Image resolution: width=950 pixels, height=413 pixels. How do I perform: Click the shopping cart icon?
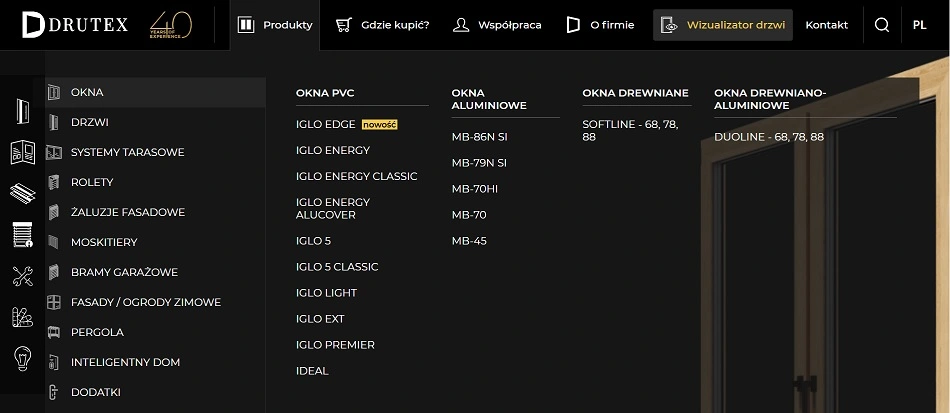(x=344, y=25)
